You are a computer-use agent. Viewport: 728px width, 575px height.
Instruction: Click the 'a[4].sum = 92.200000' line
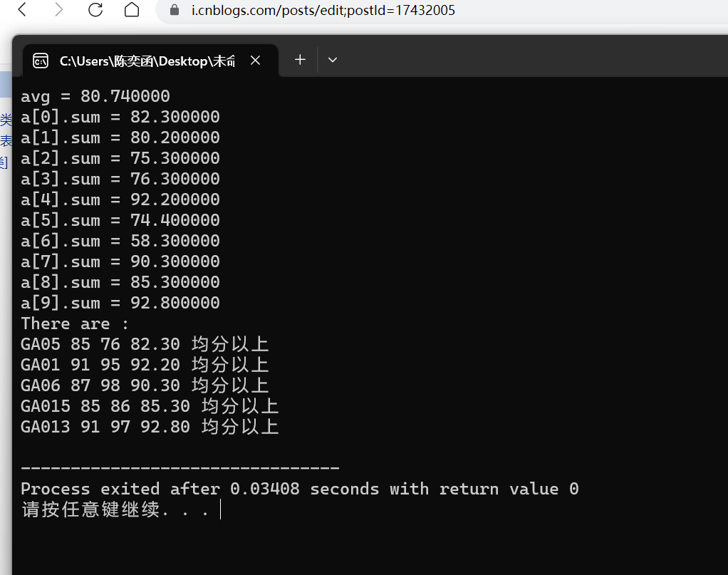pos(120,200)
